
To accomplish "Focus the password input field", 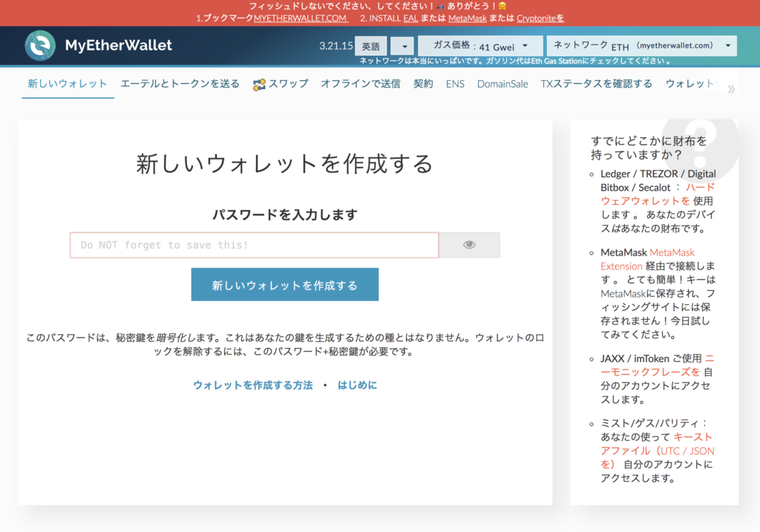I will coord(255,245).
